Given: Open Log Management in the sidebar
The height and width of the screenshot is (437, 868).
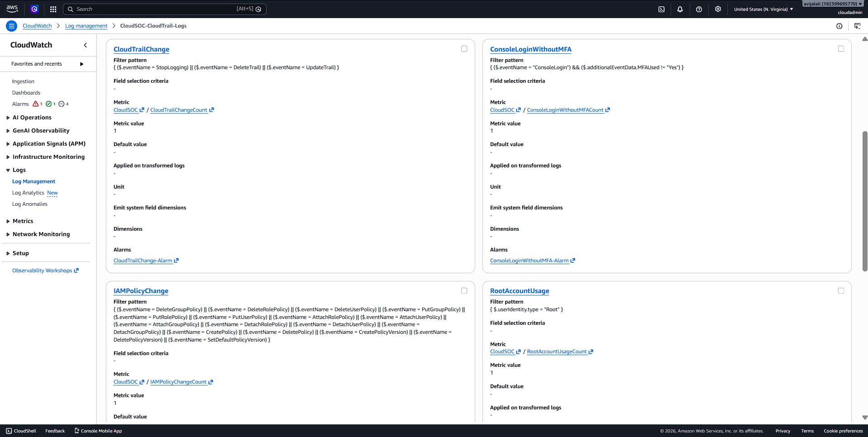Looking at the screenshot, I should 33,181.
